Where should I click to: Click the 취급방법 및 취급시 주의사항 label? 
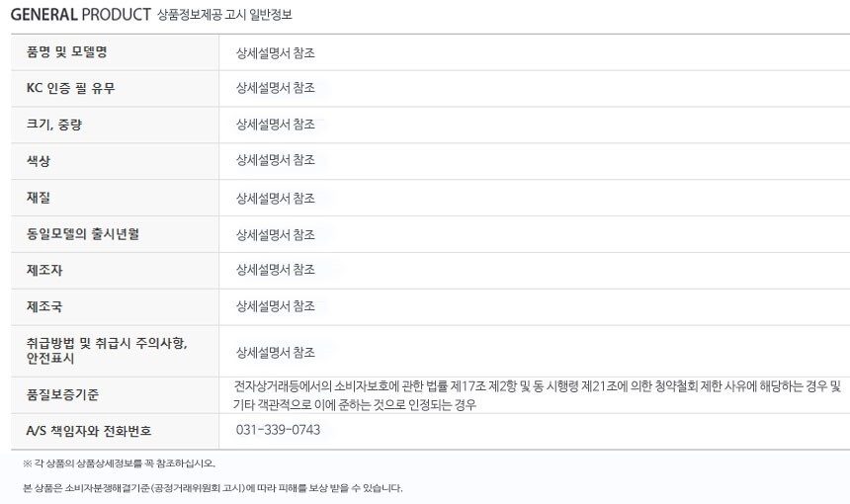(x=106, y=343)
